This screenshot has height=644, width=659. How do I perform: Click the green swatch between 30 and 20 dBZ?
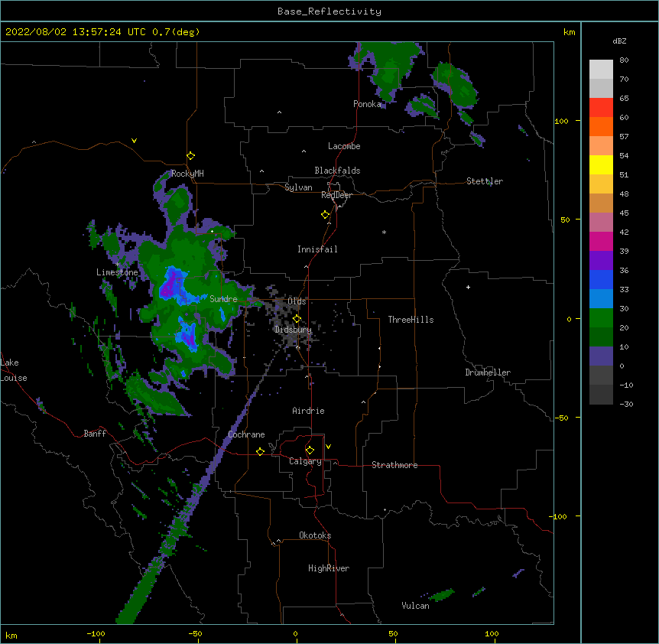pos(601,318)
